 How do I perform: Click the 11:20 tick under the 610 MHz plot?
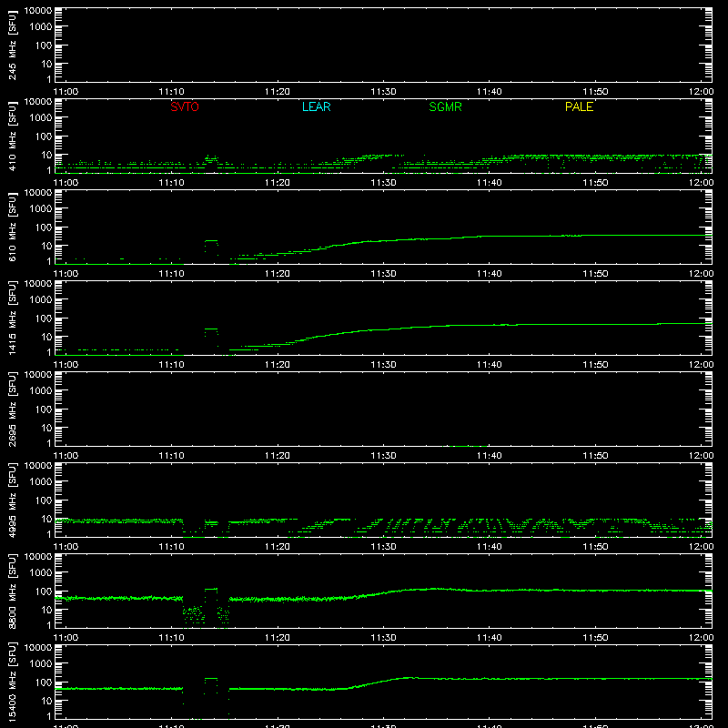278,274
